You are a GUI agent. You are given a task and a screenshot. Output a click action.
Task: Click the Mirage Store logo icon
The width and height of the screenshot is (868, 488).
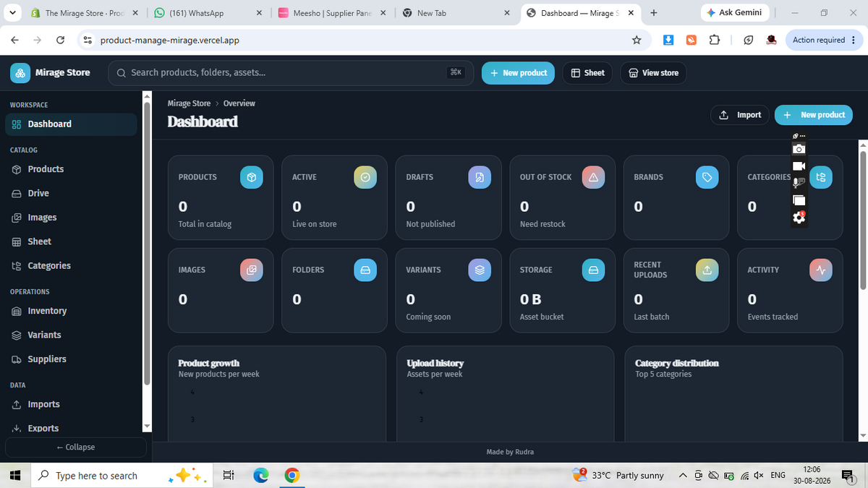(x=20, y=72)
